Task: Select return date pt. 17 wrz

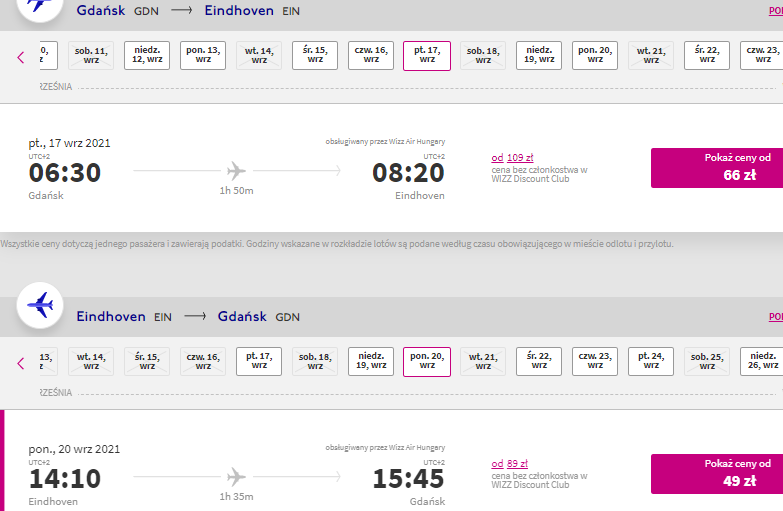Action: point(259,362)
